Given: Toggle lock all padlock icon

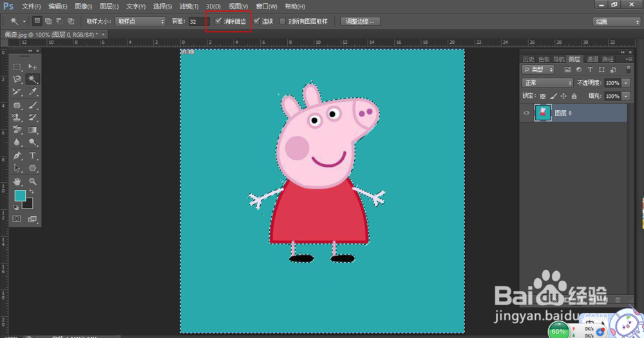Looking at the screenshot, I should [574, 96].
